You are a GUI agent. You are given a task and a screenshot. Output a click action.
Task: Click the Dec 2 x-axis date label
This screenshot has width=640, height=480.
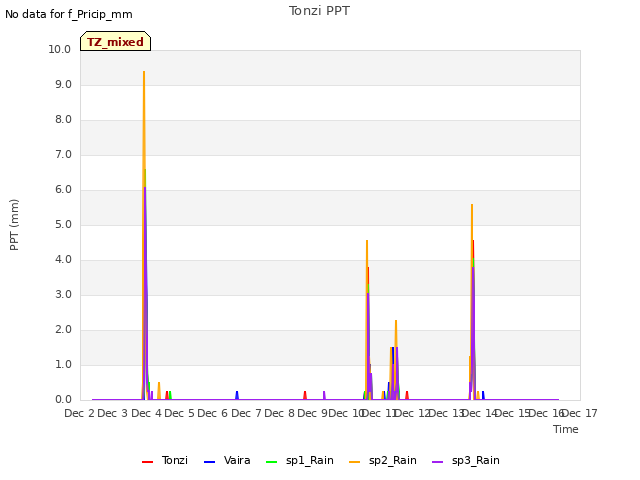(80, 413)
